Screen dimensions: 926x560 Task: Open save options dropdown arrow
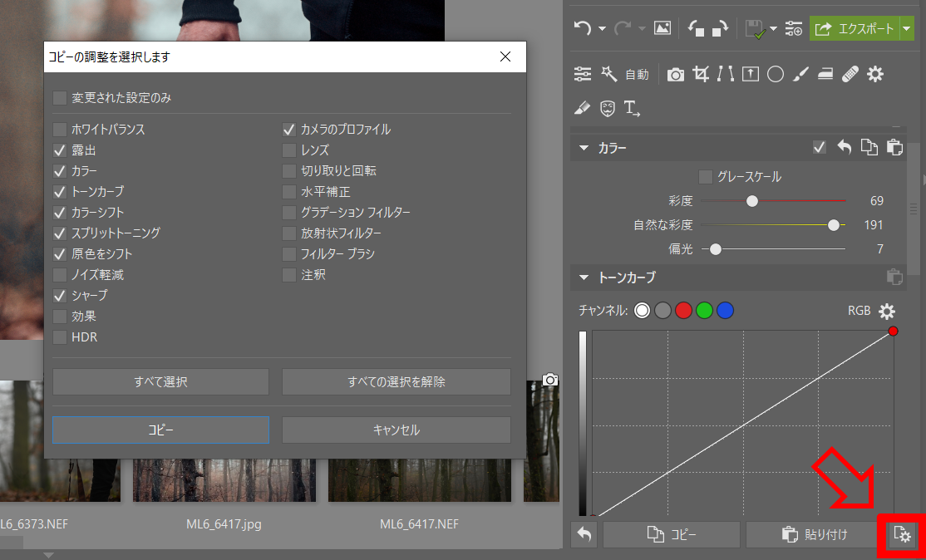pyautogui.click(x=774, y=29)
